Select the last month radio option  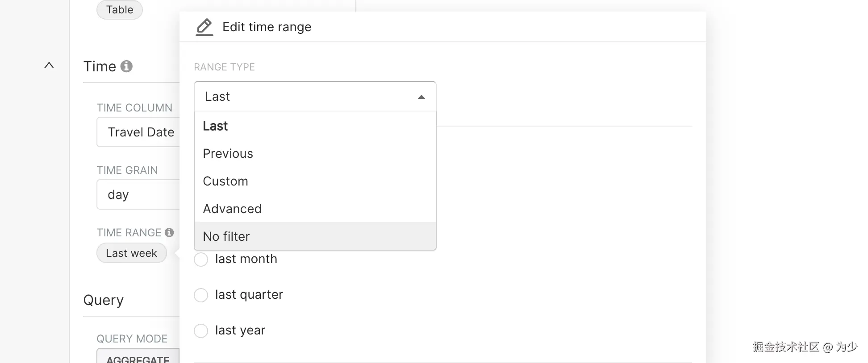(201, 260)
